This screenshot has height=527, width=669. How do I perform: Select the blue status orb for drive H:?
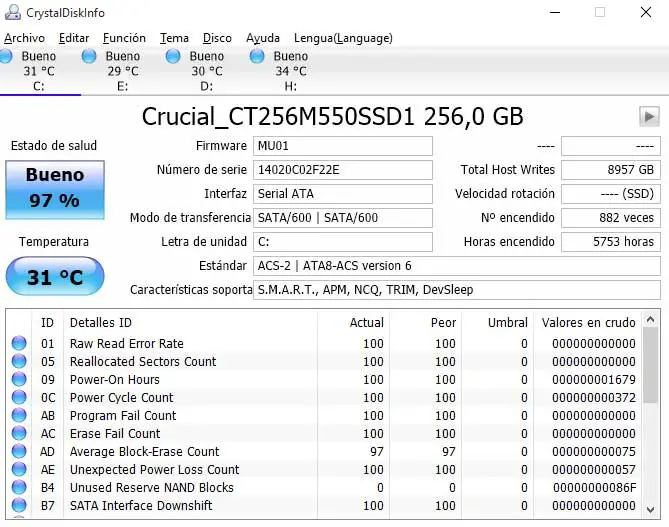257,56
